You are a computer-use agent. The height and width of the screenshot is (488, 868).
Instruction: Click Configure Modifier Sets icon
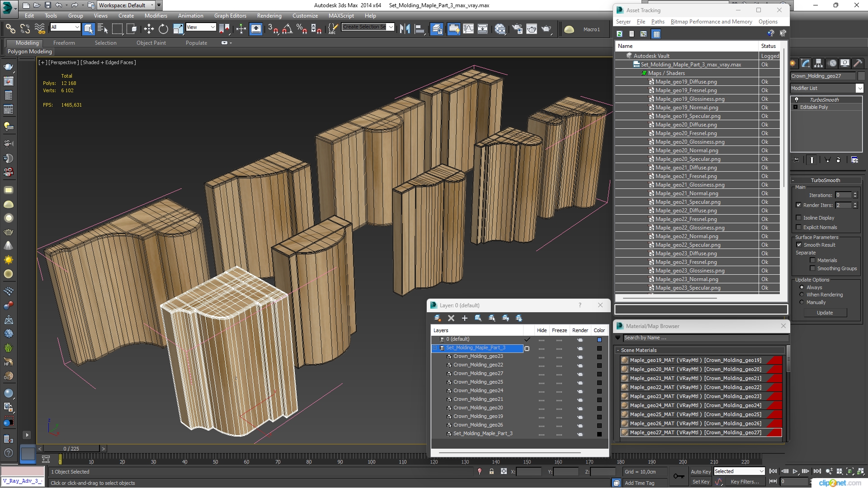854,160
